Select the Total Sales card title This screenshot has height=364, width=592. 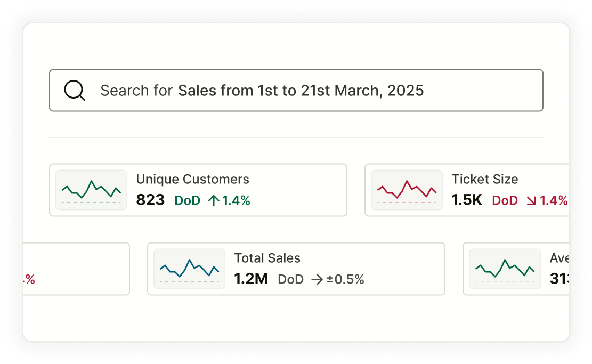click(x=267, y=258)
